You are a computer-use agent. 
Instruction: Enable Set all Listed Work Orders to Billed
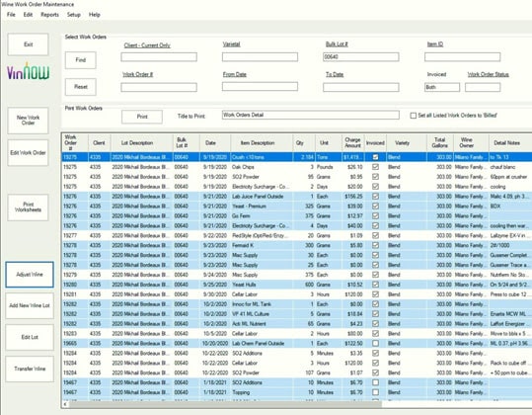pyautogui.click(x=414, y=116)
